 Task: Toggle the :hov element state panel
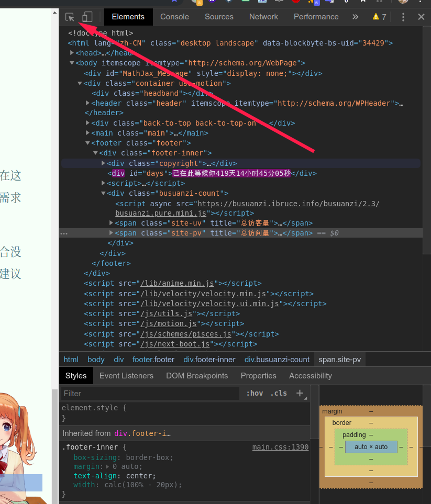pos(255,393)
